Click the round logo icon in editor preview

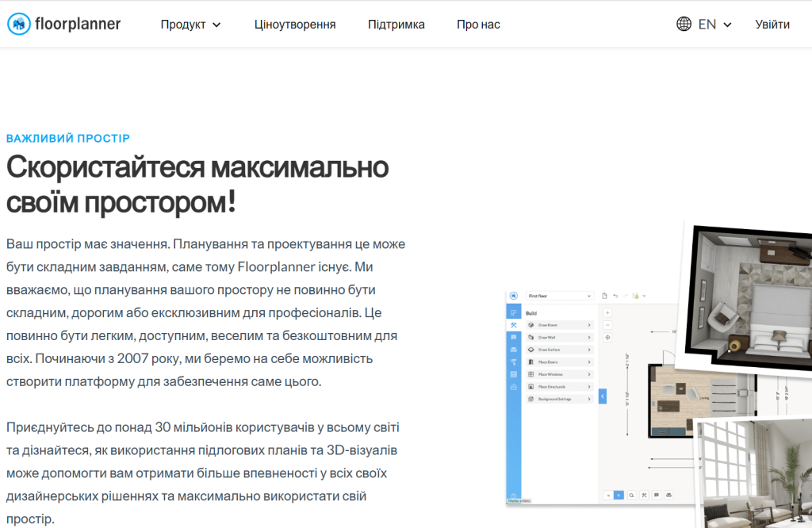click(513, 296)
